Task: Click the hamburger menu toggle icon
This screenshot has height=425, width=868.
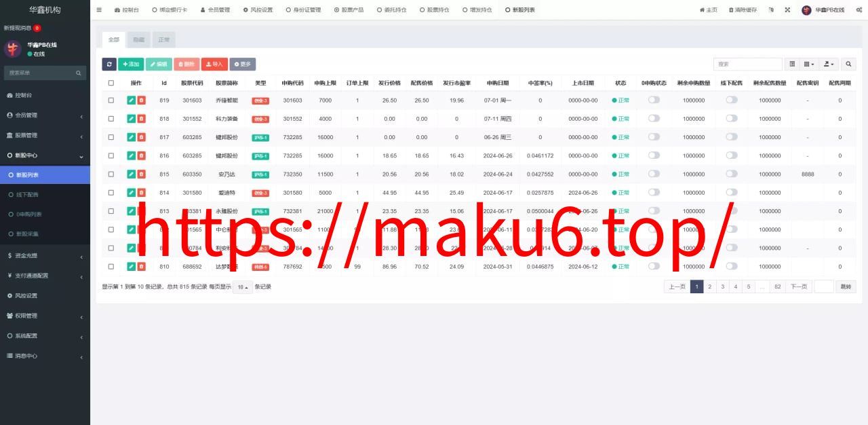Action: [x=99, y=10]
